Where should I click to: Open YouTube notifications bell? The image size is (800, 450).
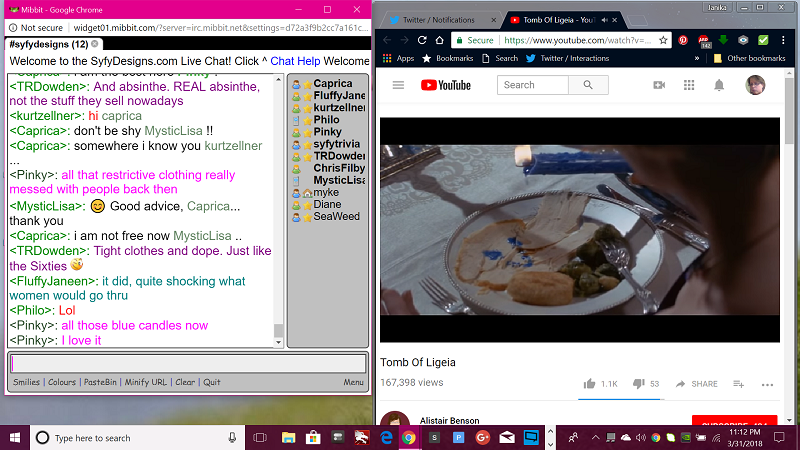[x=719, y=85]
